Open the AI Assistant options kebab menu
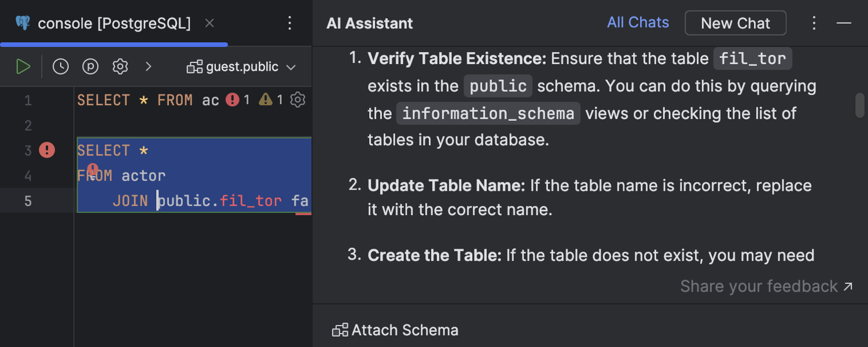The width and height of the screenshot is (868, 347). click(x=814, y=23)
